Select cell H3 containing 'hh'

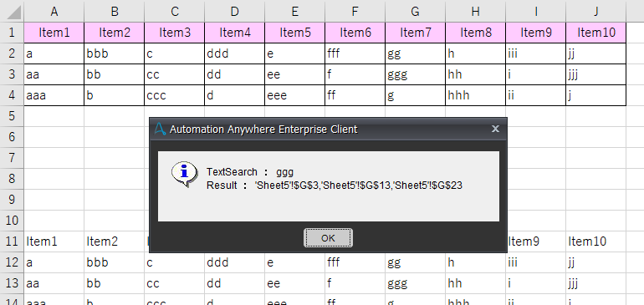click(x=476, y=74)
